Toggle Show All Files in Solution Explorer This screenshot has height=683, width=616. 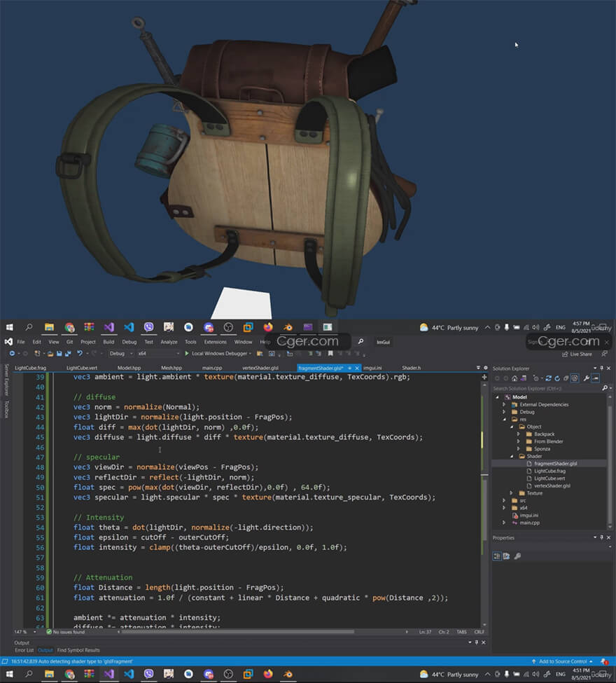573,378
